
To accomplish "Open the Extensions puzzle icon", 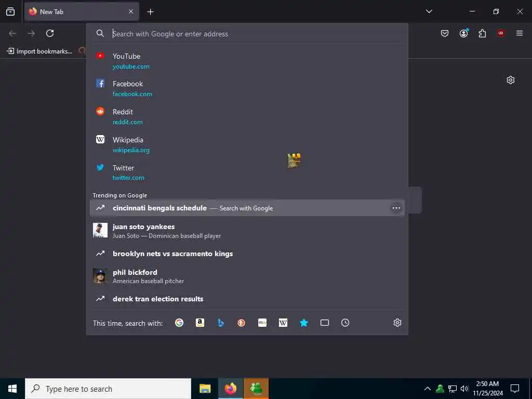I will pyautogui.click(x=482, y=33).
